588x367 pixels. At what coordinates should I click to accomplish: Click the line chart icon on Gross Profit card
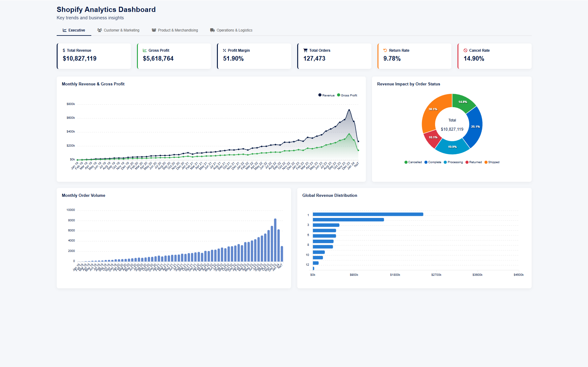click(x=144, y=50)
